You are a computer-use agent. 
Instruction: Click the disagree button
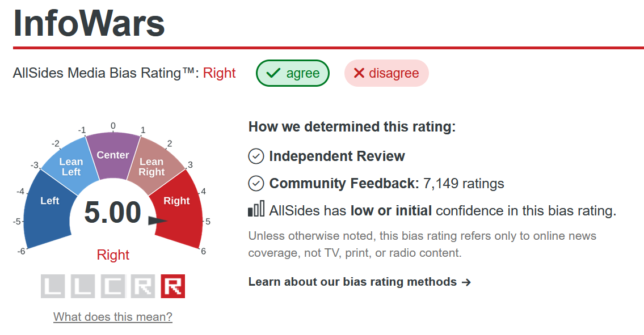tap(386, 73)
